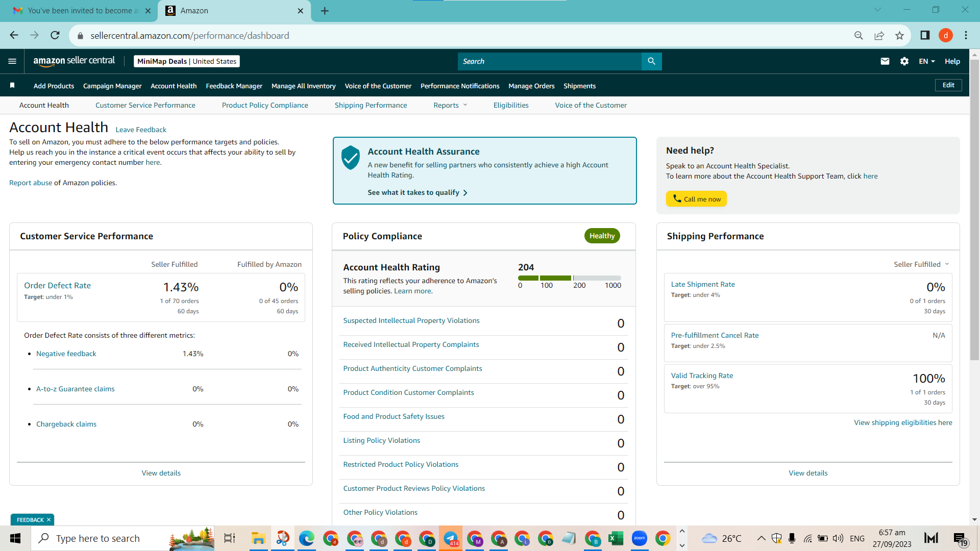Open the MiniMap Deals marketplace switcher
Screen dimensions: 980x551
(187, 61)
